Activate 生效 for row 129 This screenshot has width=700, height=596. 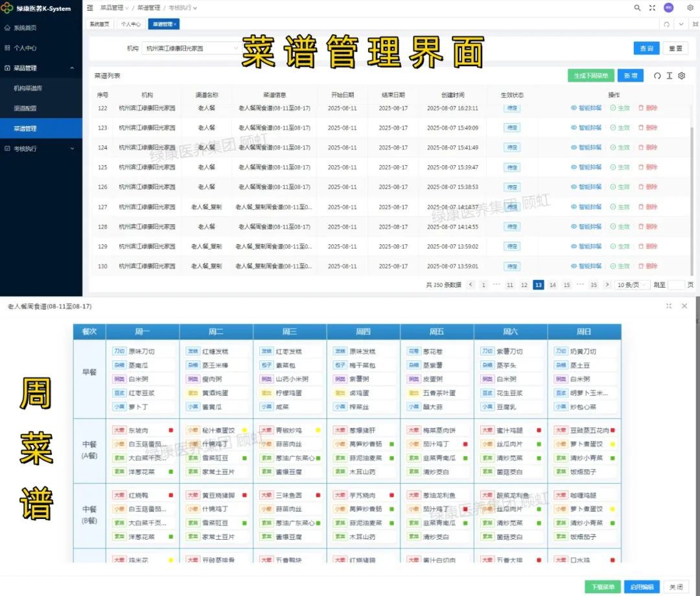[x=620, y=246]
